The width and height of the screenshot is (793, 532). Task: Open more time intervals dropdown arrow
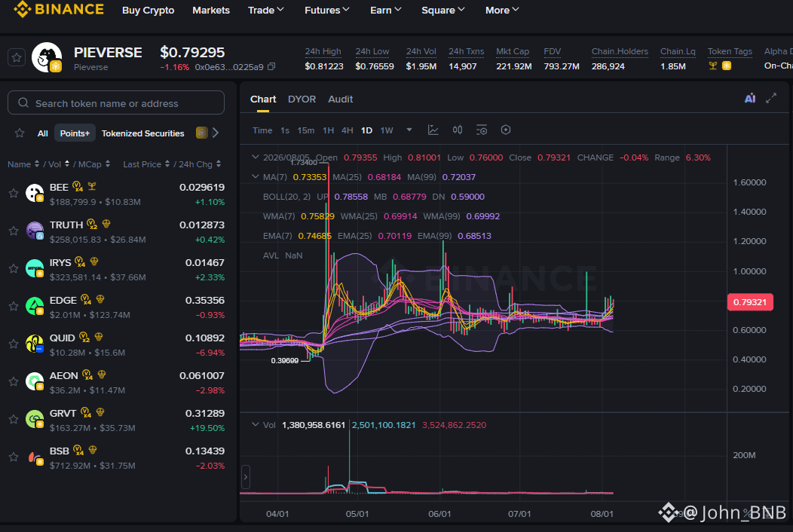pos(409,130)
